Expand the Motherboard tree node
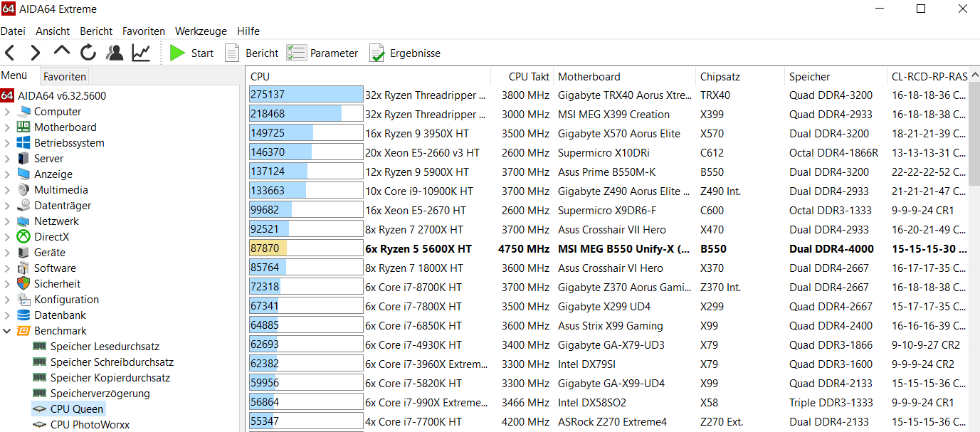 pos(8,127)
